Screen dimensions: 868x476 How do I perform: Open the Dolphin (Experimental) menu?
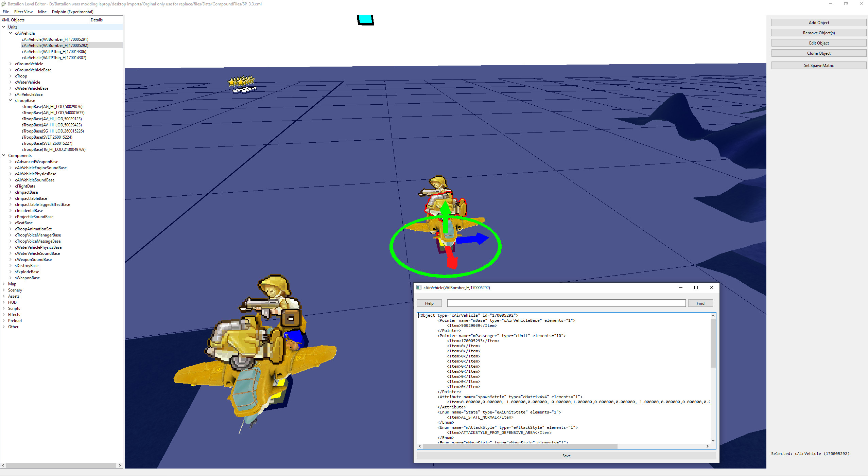click(x=72, y=12)
